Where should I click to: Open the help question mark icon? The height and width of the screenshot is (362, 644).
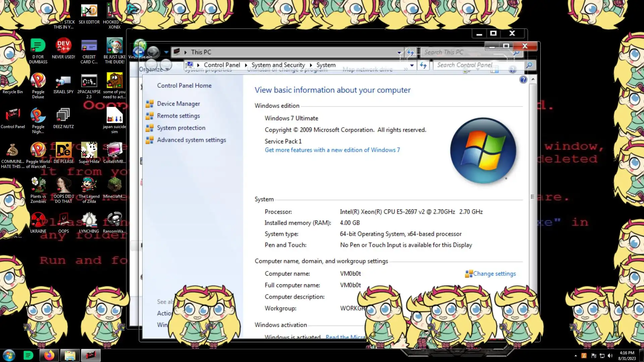point(523,80)
